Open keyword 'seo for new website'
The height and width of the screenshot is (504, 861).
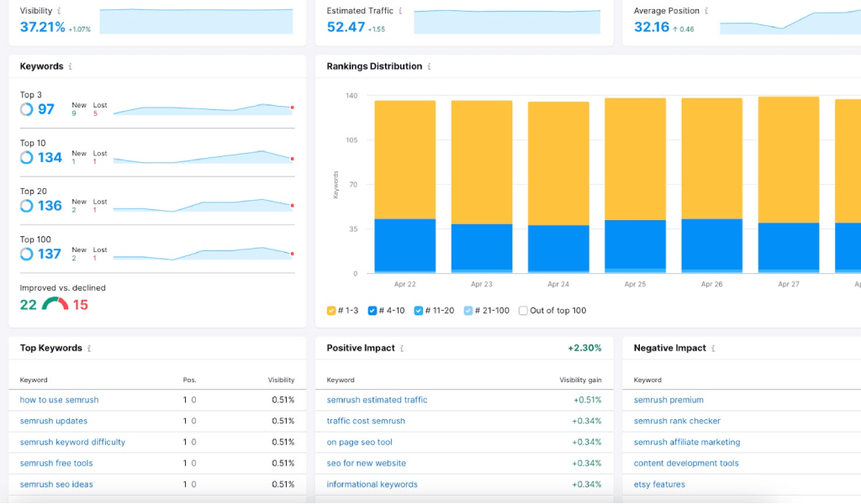point(367,464)
